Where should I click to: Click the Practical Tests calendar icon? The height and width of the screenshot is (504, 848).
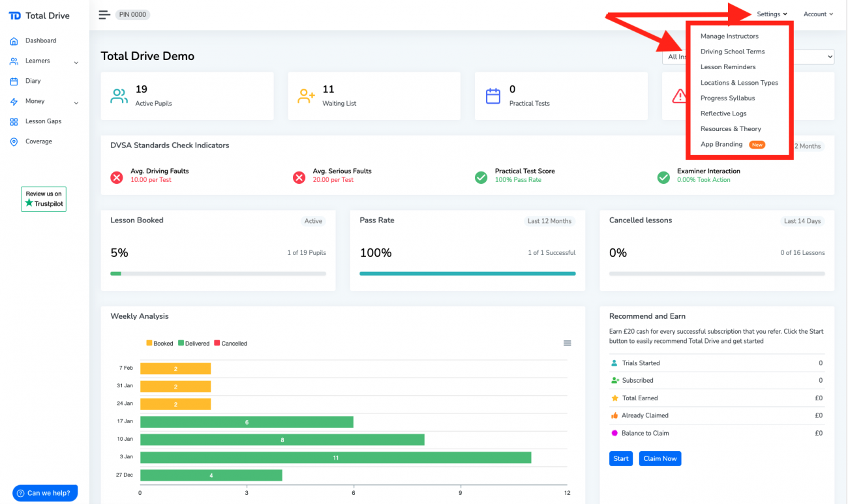click(493, 96)
